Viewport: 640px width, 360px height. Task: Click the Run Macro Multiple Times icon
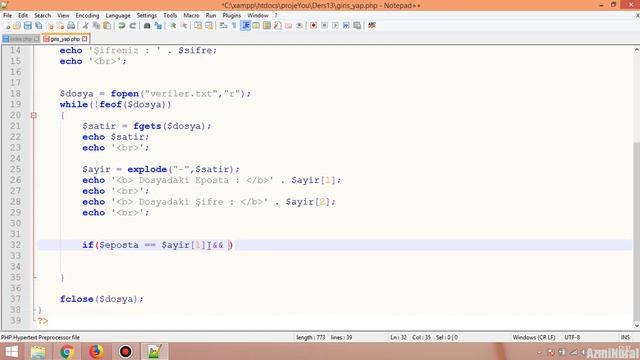(346, 26)
